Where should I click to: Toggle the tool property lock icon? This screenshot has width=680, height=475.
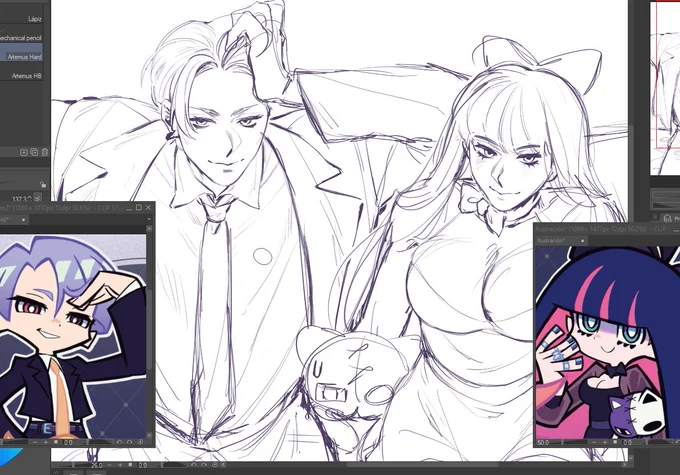point(42,184)
